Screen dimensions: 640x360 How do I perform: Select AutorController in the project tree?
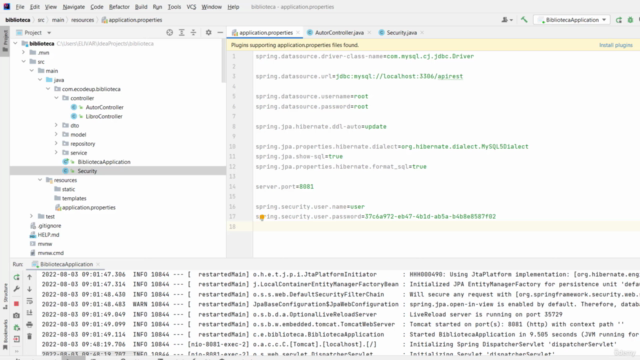point(104,107)
